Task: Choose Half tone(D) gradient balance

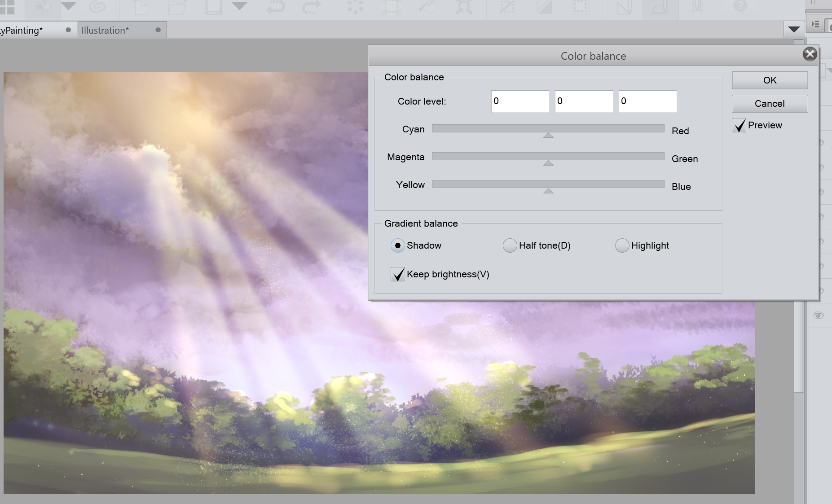Action: tap(510, 245)
